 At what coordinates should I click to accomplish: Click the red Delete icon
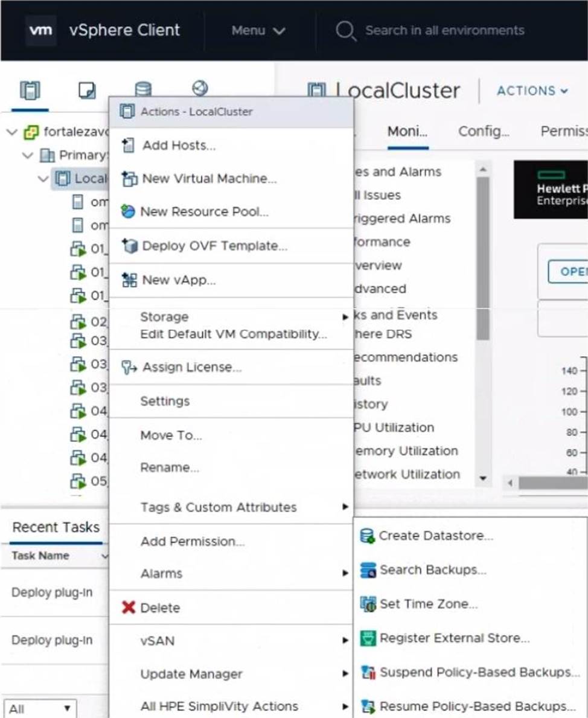coord(128,607)
